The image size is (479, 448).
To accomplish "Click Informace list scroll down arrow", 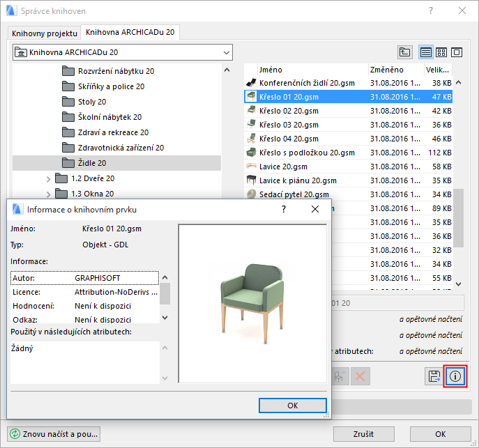I will [x=165, y=318].
